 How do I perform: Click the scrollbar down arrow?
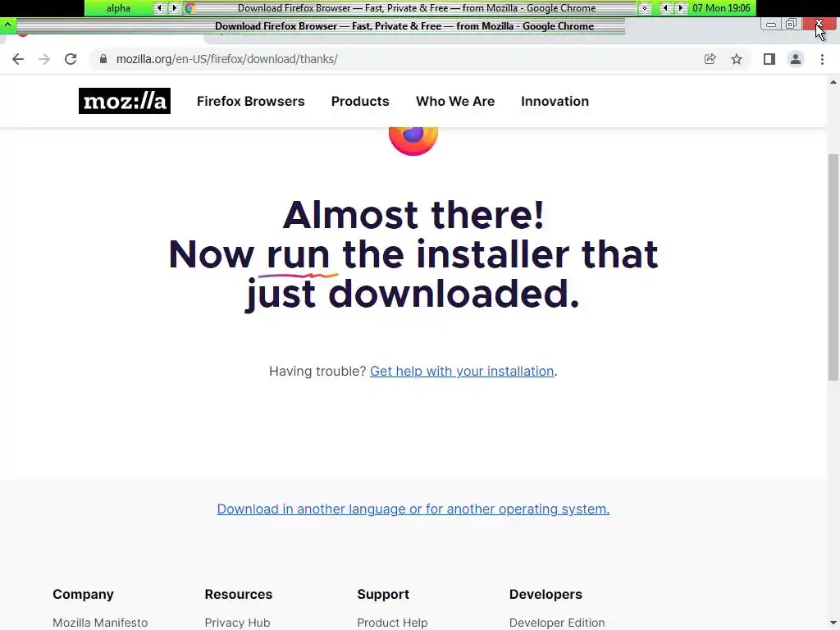(x=833, y=624)
